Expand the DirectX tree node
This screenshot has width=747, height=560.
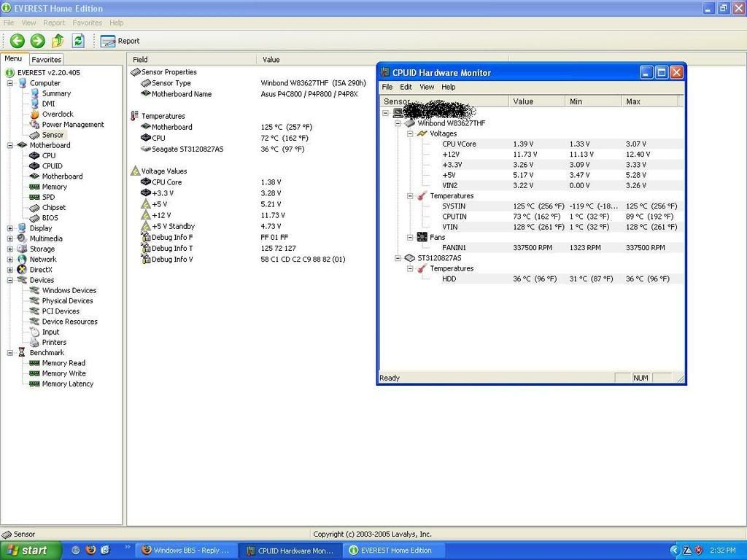[10, 270]
